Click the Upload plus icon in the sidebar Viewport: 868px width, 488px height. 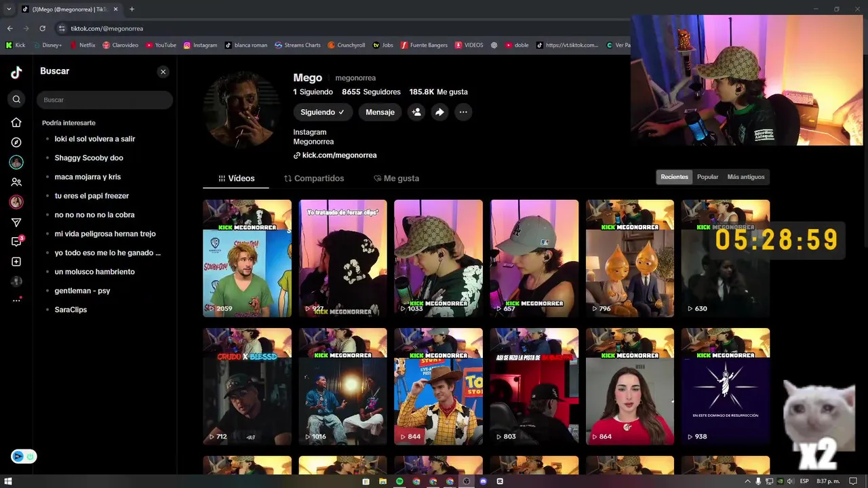(x=16, y=262)
